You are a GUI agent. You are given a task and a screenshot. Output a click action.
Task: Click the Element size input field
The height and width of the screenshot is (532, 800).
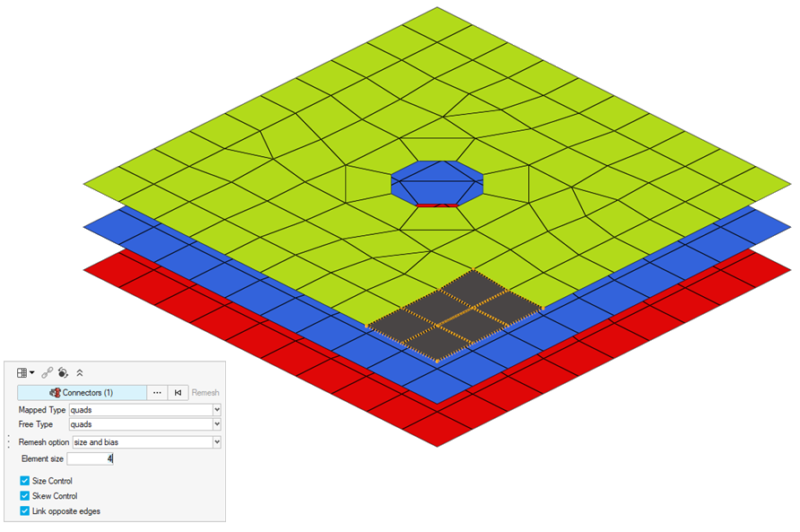click(91, 459)
